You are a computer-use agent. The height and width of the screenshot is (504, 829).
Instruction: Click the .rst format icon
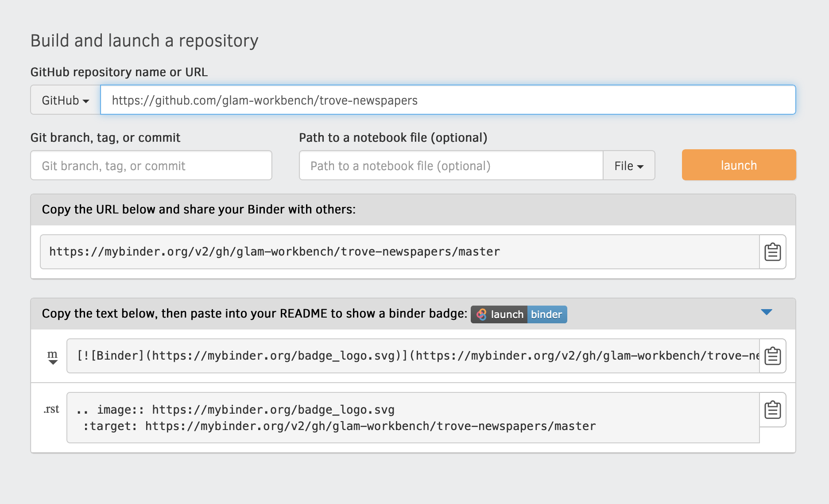click(51, 409)
